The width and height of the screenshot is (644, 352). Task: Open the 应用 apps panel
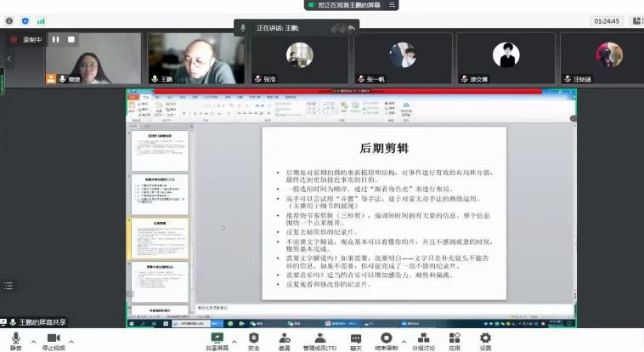coord(455,339)
